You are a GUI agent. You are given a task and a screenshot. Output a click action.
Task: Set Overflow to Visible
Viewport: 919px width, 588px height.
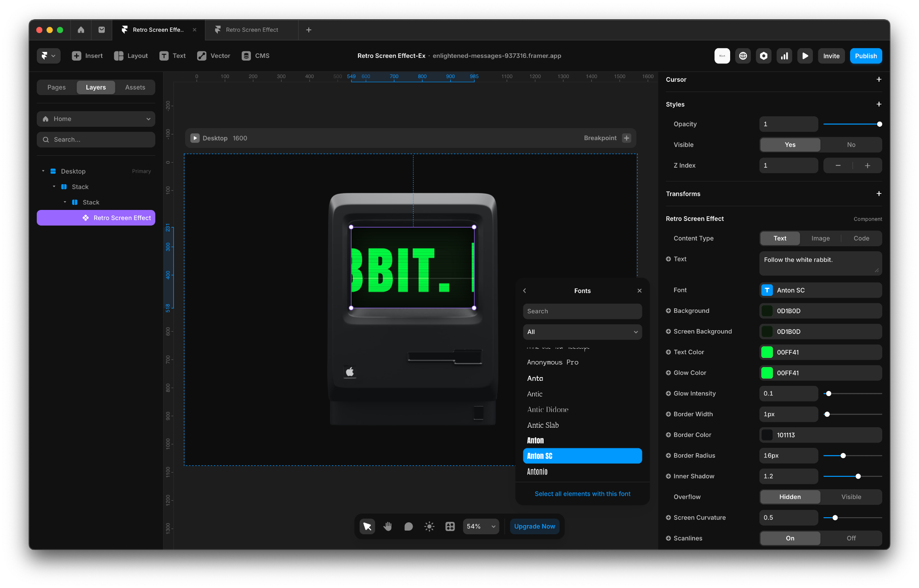pyautogui.click(x=851, y=497)
